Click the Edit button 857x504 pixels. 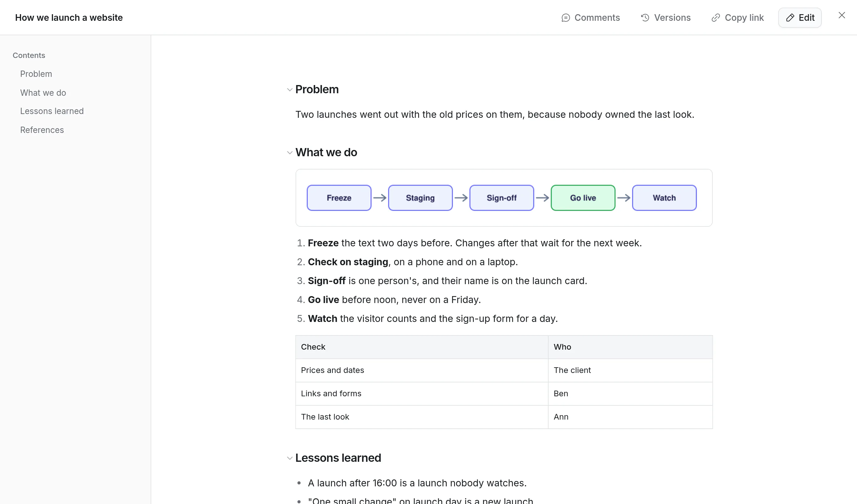[x=800, y=18]
